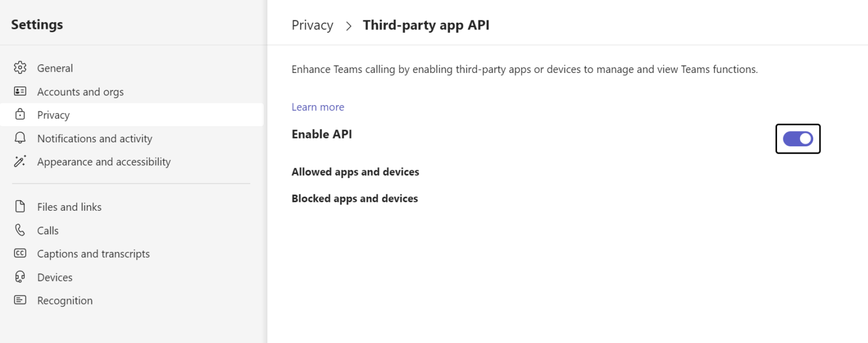This screenshot has height=343, width=868.
Task: Click the Captions CC icon
Action: click(20, 253)
